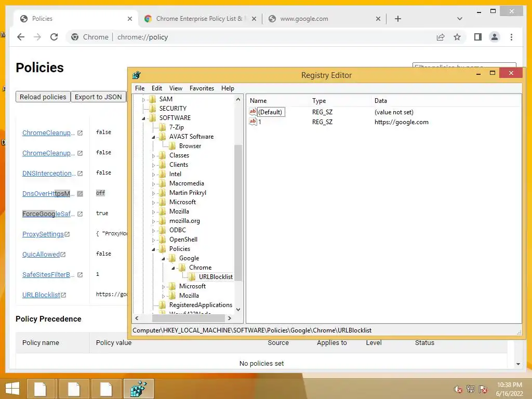Viewport: 532px width, 399px height.
Task: Select the SECURITY folder icon in tree
Action: pos(153,109)
